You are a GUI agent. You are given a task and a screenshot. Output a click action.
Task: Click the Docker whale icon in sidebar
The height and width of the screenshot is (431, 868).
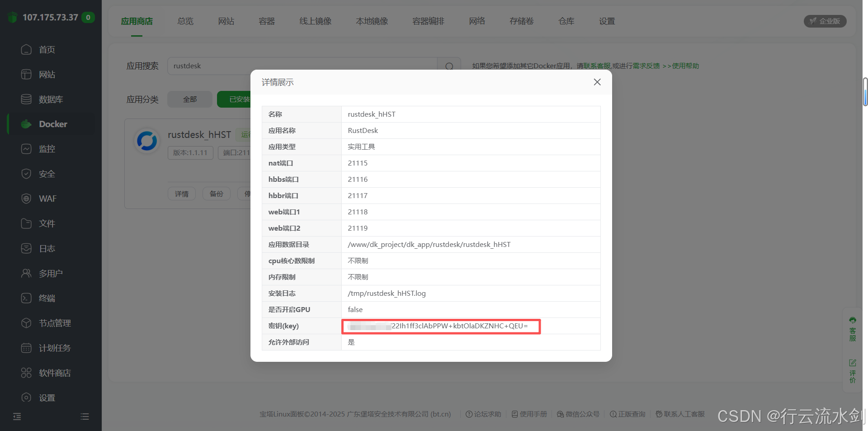[x=26, y=124]
